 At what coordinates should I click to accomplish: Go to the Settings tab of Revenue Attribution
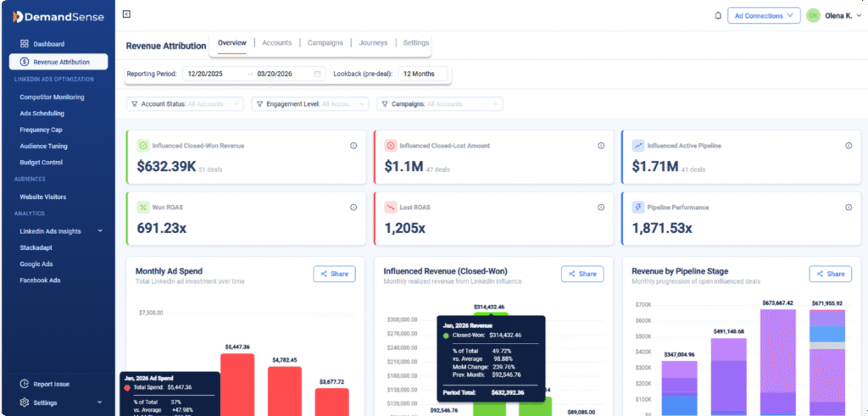coord(415,43)
